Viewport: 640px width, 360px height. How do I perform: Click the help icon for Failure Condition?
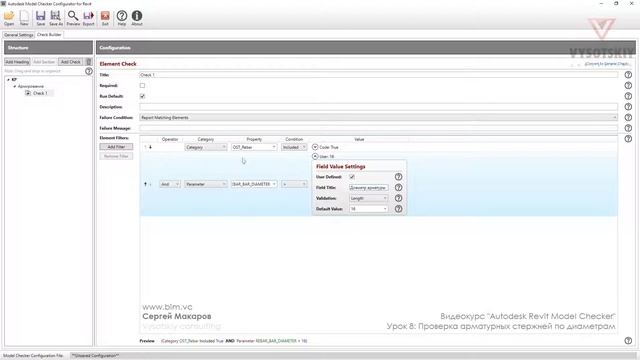tap(628, 117)
